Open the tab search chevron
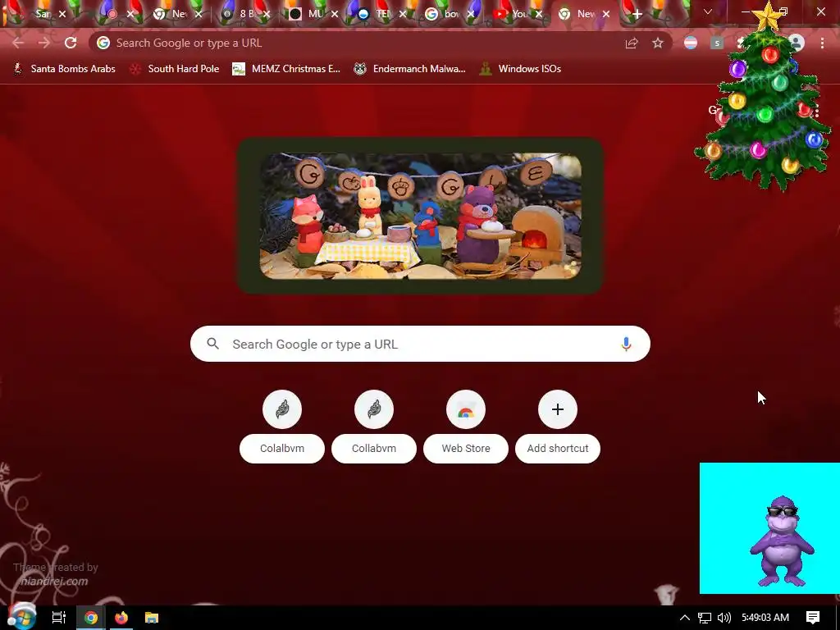Image resolution: width=840 pixels, height=630 pixels. (x=708, y=11)
